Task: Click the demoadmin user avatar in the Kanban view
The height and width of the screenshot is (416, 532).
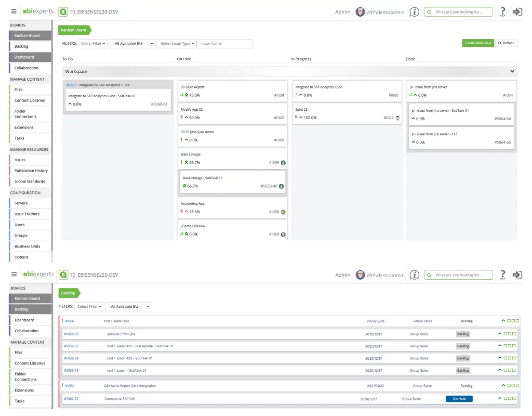Action: tap(360, 11)
